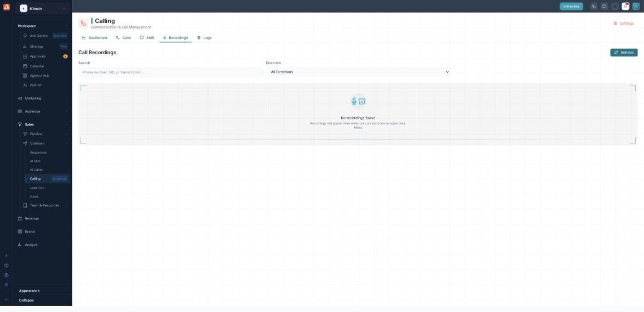The image size is (644, 312).
Task: Click the plus icon in left rail
Action: (6, 256)
